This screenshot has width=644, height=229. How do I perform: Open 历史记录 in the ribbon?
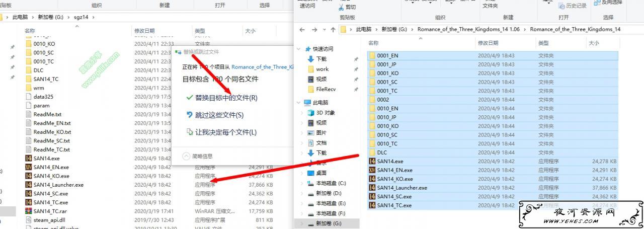[572, 6]
